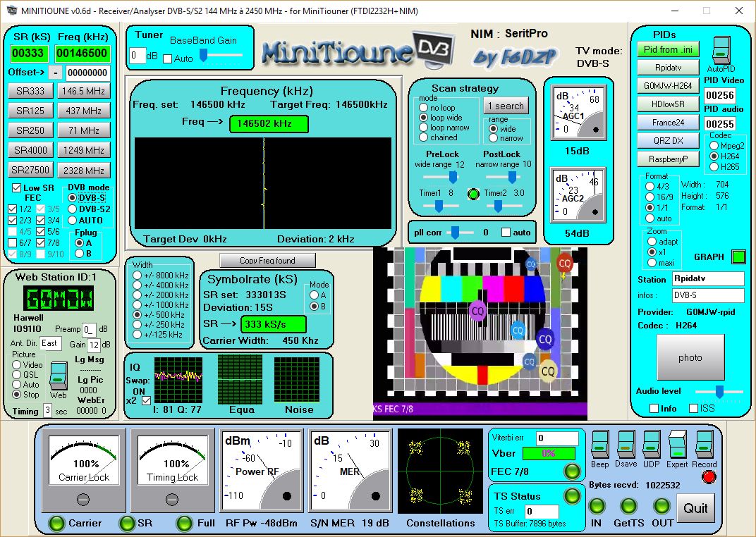The image size is (756, 537).
Task: Adjust the Timer1 slider
Action: (439, 206)
